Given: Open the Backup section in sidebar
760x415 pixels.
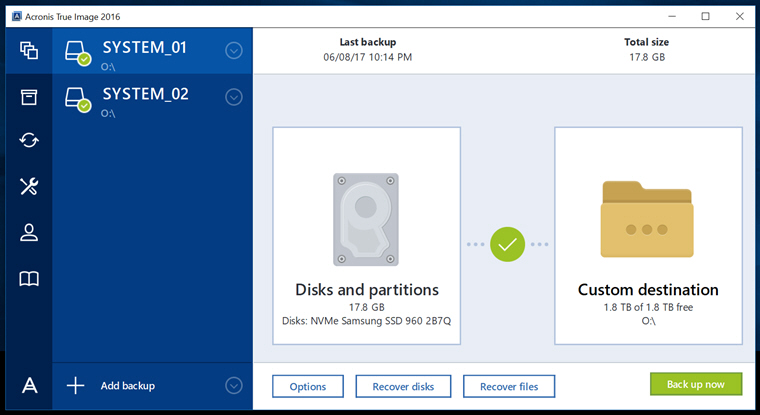Looking at the screenshot, I should coord(29,50).
